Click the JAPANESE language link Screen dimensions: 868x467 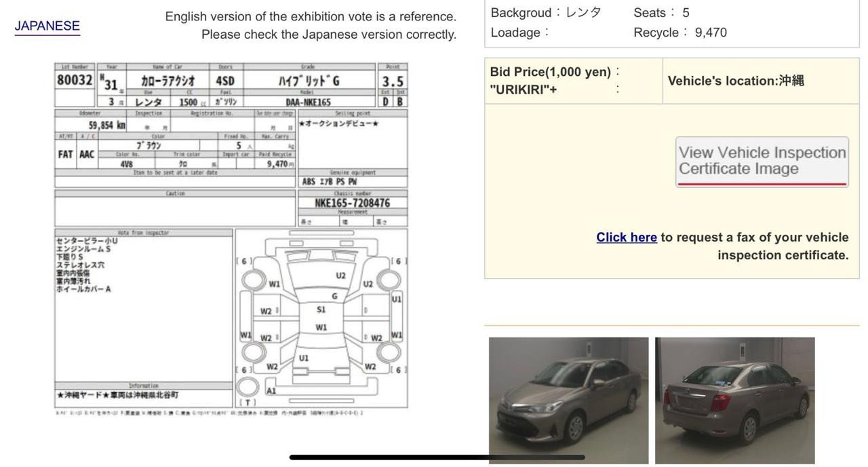click(47, 26)
